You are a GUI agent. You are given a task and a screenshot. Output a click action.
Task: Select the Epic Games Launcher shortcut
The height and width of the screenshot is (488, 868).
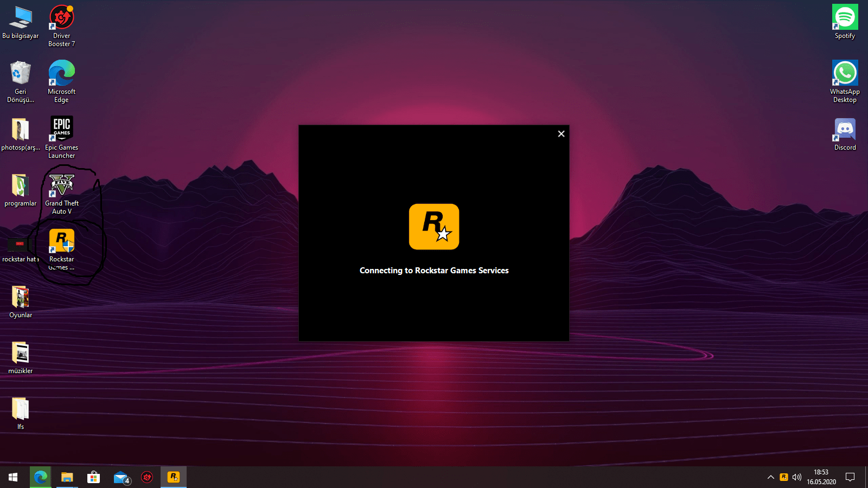62,138
